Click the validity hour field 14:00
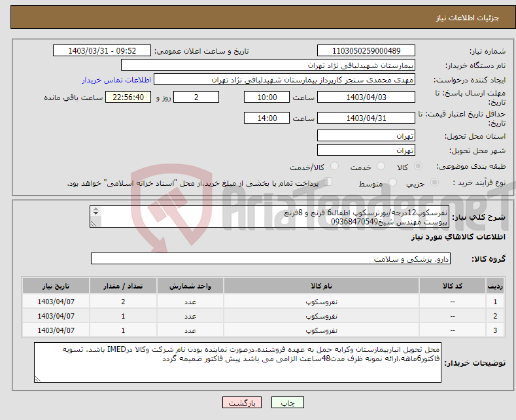This screenshot has width=516, height=420. click(x=267, y=118)
